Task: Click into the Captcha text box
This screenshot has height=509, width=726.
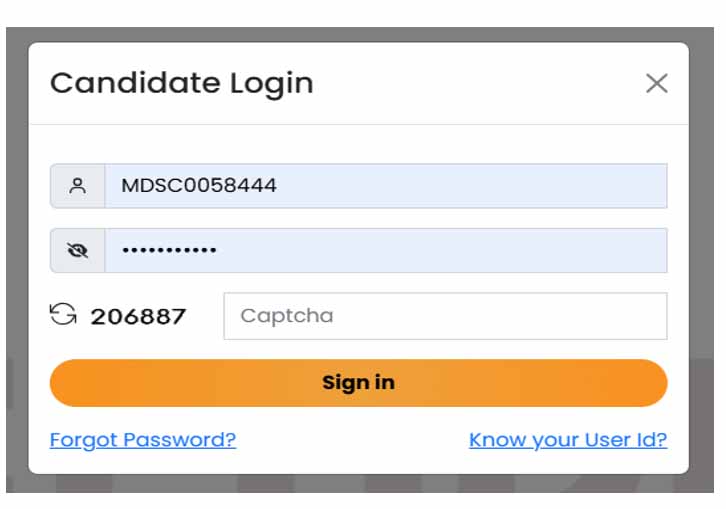Action: tap(445, 316)
